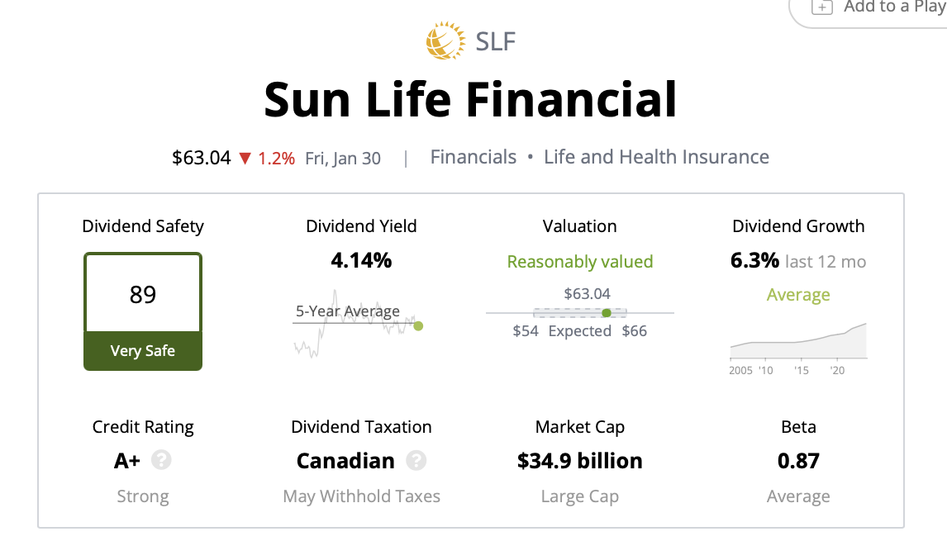Click the green dot on dividend yield chart
The height and width of the screenshot is (560, 947).
coord(418,325)
